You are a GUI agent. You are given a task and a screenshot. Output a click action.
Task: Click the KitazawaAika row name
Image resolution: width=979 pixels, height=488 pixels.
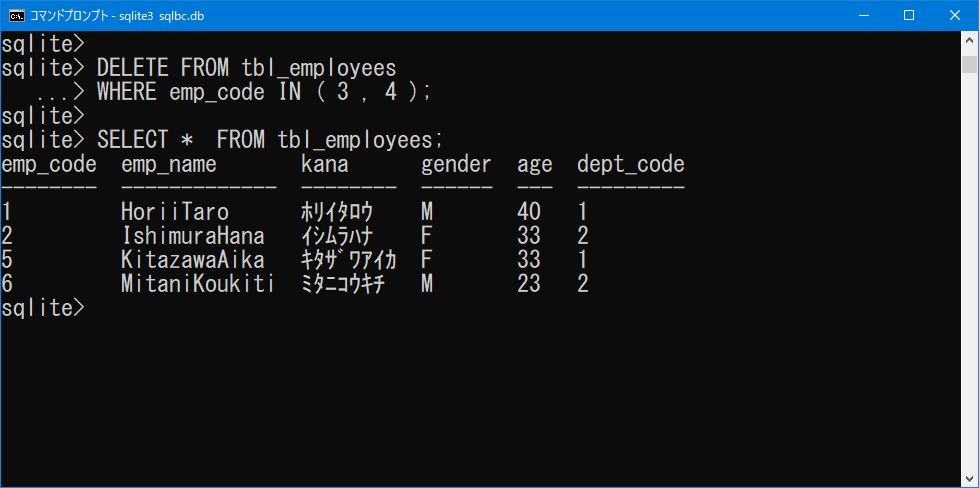[192, 260]
